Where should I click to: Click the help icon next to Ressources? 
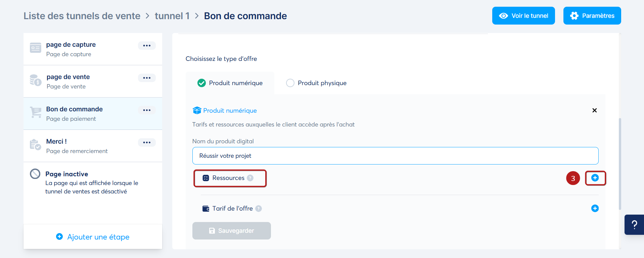click(250, 178)
